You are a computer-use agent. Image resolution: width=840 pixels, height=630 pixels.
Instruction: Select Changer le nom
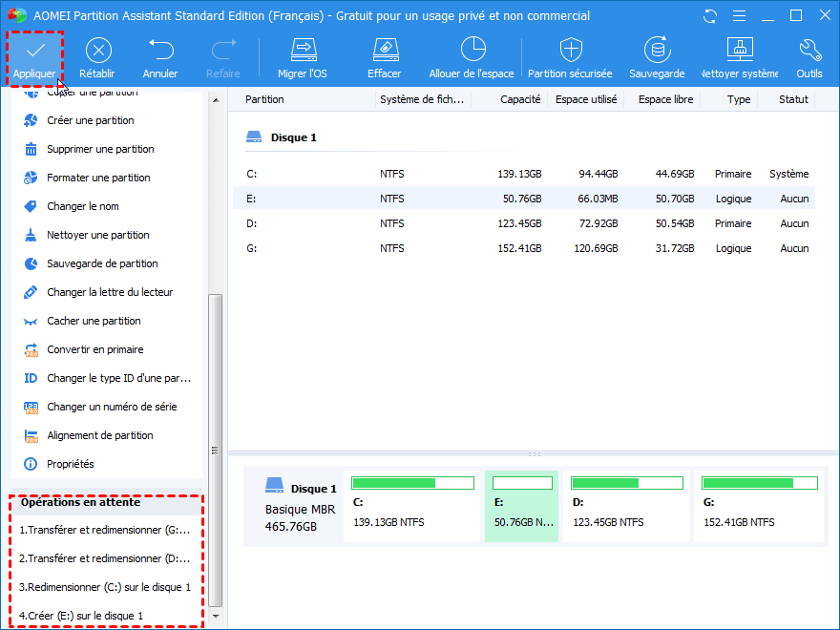click(x=83, y=206)
